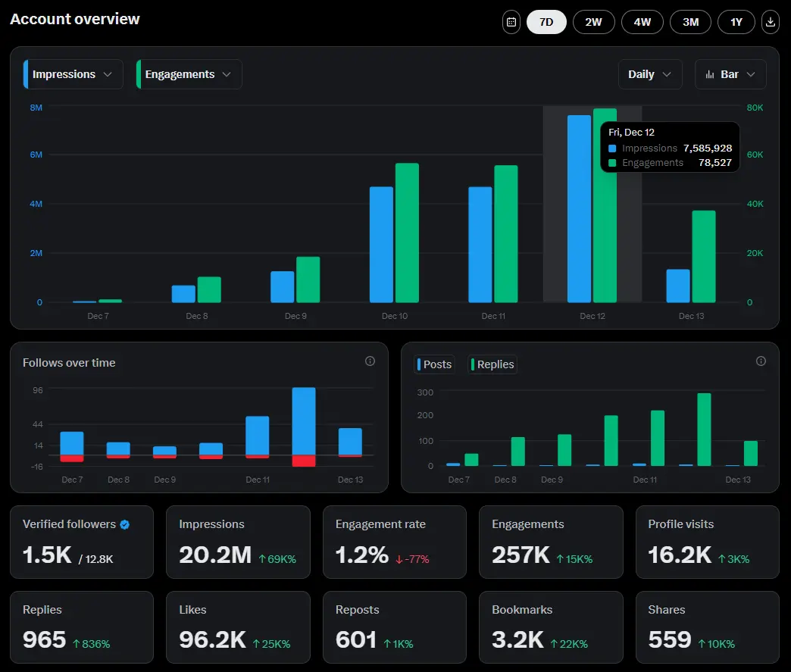Switch to the 2W time range

coord(593,22)
